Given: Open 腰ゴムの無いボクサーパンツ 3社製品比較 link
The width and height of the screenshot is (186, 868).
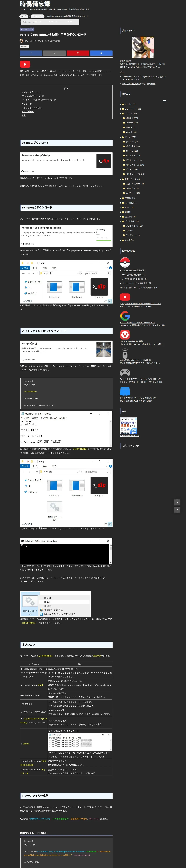Looking at the screenshot, I should (x=138, y=398).
